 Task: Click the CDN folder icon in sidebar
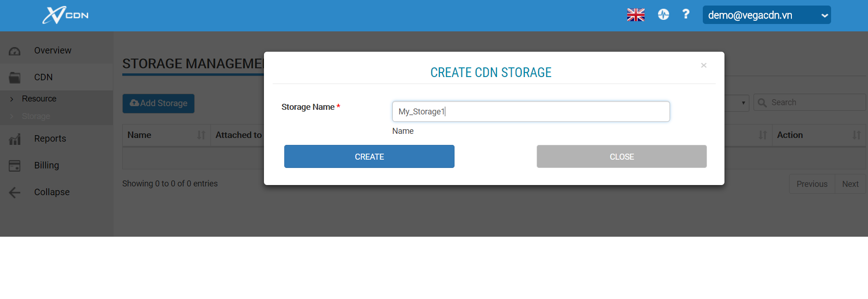pos(15,78)
